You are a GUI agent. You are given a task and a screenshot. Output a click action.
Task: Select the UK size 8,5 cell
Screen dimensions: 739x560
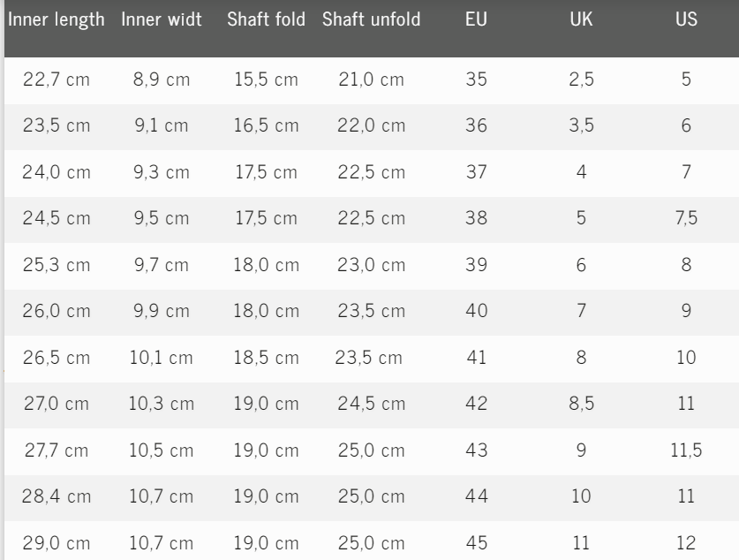(x=581, y=404)
